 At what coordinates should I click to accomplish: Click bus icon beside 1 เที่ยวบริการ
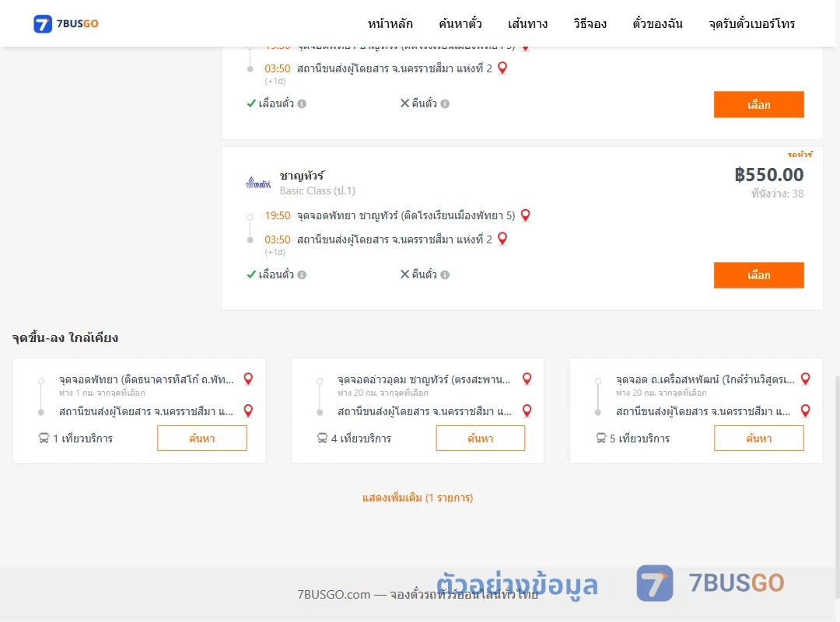(x=44, y=439)
